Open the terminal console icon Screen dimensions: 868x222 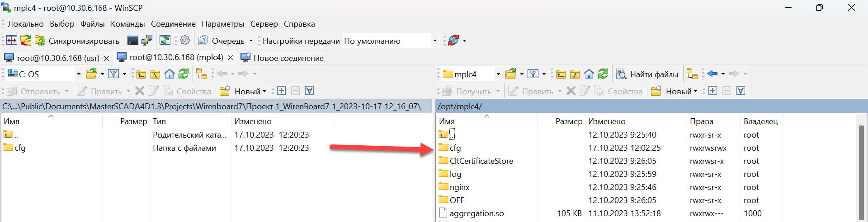[133, 41]
